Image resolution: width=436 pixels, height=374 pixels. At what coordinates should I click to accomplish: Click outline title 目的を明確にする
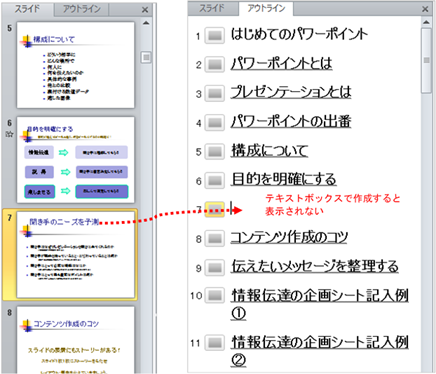pyautogui.click(x=284, y=179)
